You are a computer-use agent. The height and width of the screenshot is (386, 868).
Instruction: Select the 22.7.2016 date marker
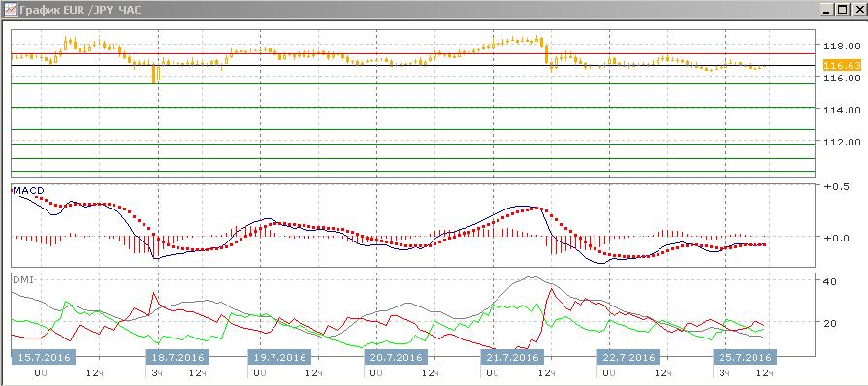pyautogui.click(x=627, y=357)
